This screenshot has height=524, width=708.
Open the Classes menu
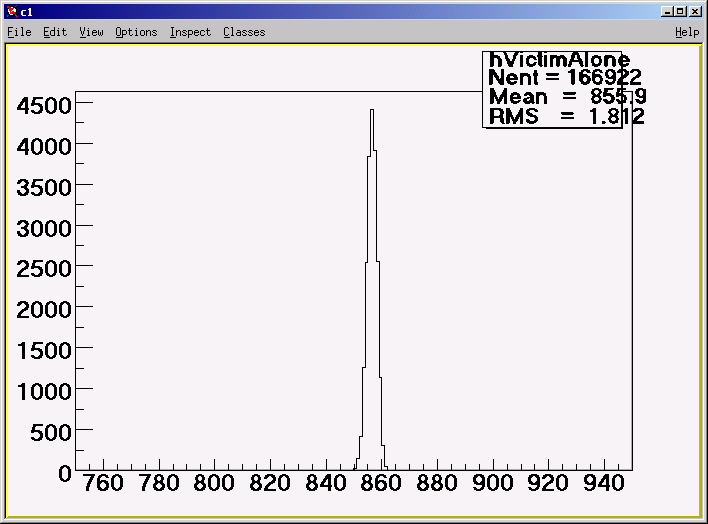[244, 32]
